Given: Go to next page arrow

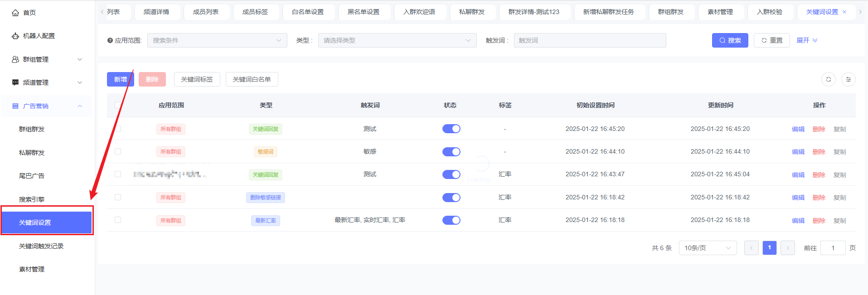Looking at the screenshot, I should tap(787, 248).
